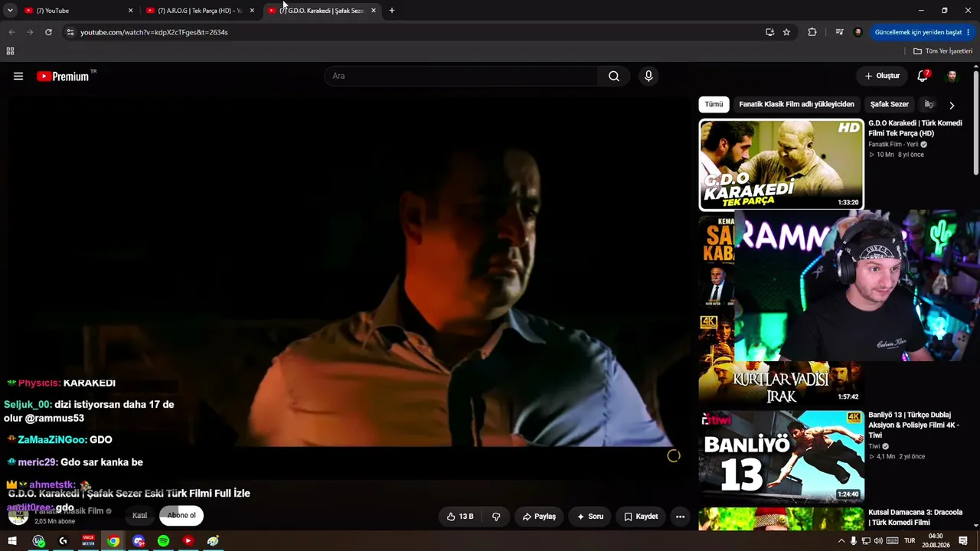This screenshot has width=980, height=551.
Task: Open the taskbar clock showing 04:30
Action: point(935,541)
